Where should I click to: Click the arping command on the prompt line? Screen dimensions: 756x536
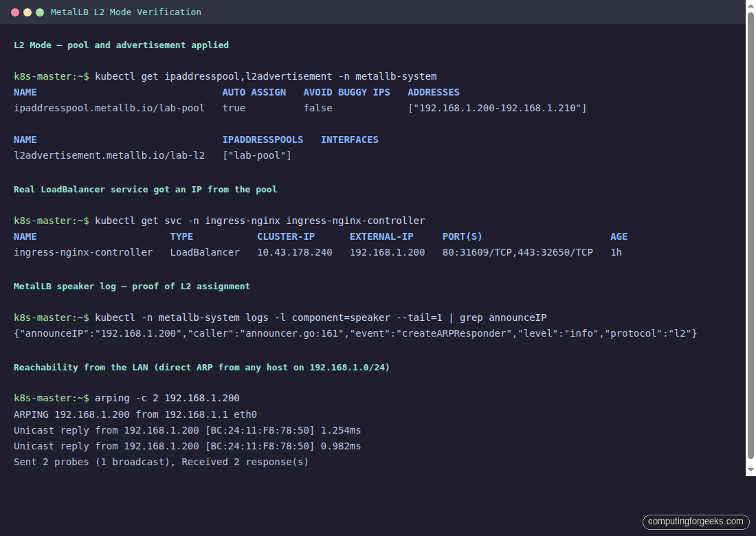168,397
